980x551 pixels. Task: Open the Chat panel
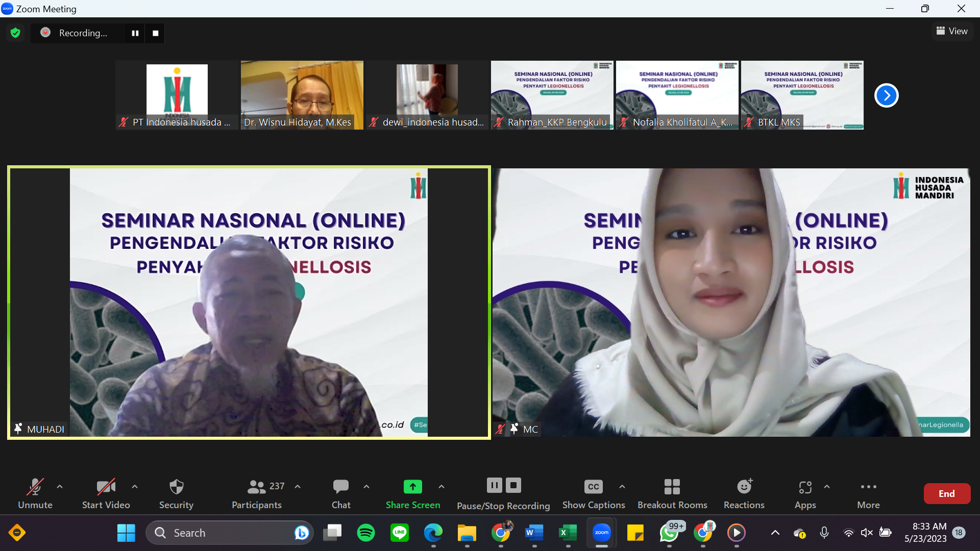341,494
